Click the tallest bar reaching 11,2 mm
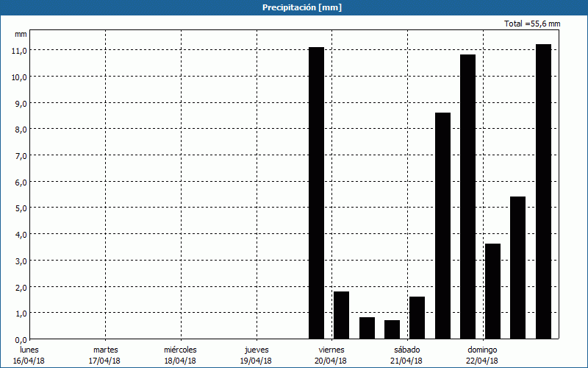Screen dimensions: 588x368 (x=543, y=191)
